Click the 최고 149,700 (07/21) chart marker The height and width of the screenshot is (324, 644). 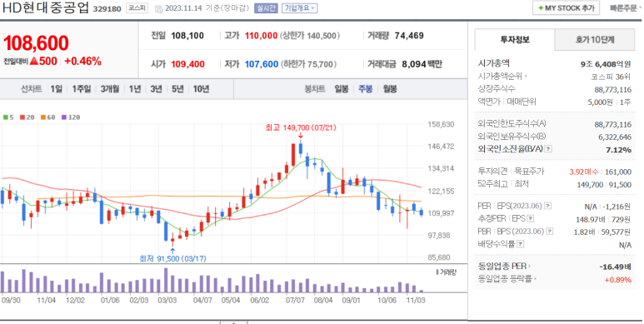(x=301, y=127)
